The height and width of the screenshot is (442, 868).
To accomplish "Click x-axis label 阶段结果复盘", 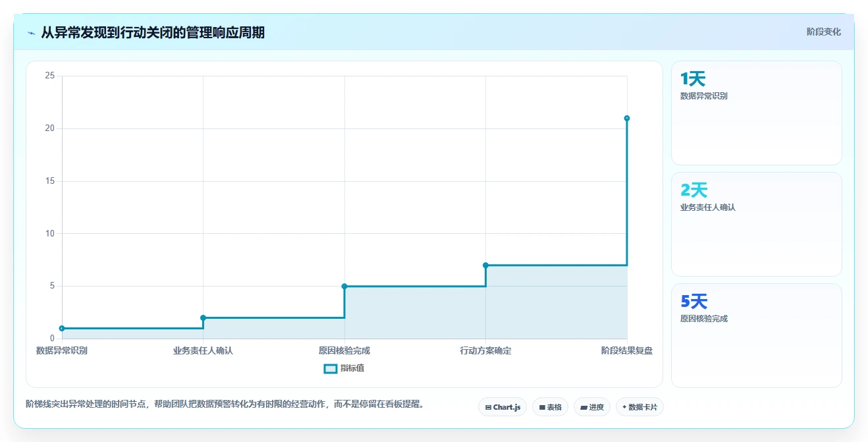I will click(627, 350).
